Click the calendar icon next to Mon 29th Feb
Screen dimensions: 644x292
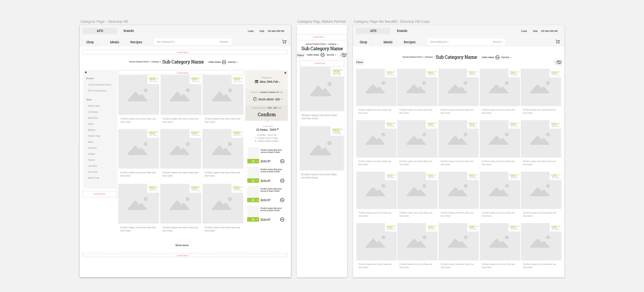(x=256, y=82)
